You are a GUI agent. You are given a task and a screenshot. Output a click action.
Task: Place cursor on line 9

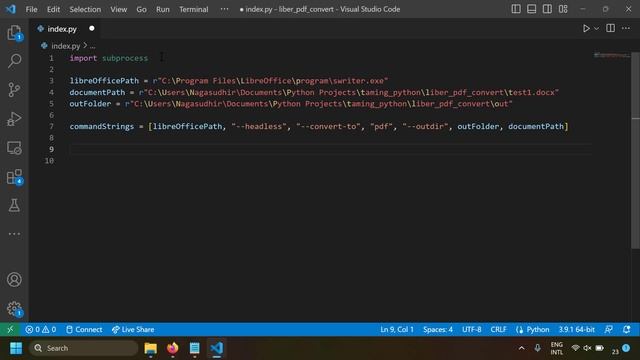click(330, 149)
